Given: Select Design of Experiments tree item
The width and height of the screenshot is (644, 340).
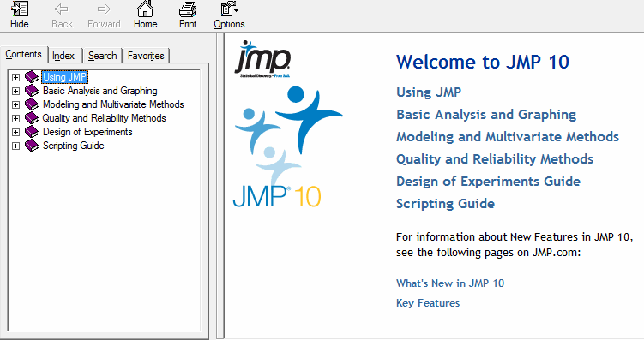Looking at the screenshot, I should 87,132.
